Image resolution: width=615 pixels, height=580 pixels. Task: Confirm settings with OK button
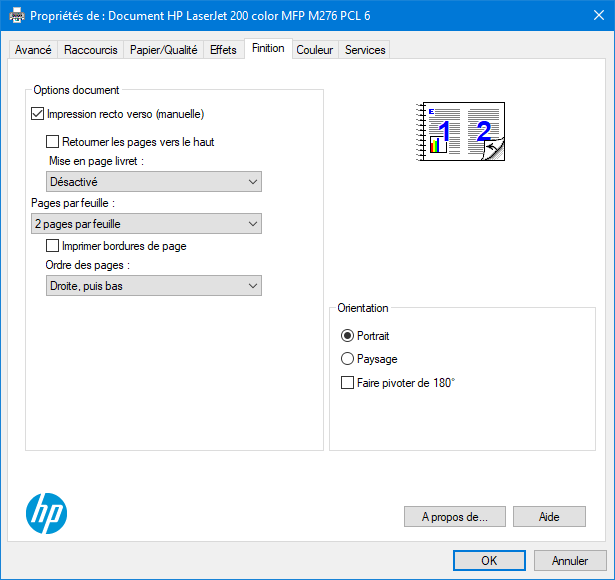pos(489,561)
